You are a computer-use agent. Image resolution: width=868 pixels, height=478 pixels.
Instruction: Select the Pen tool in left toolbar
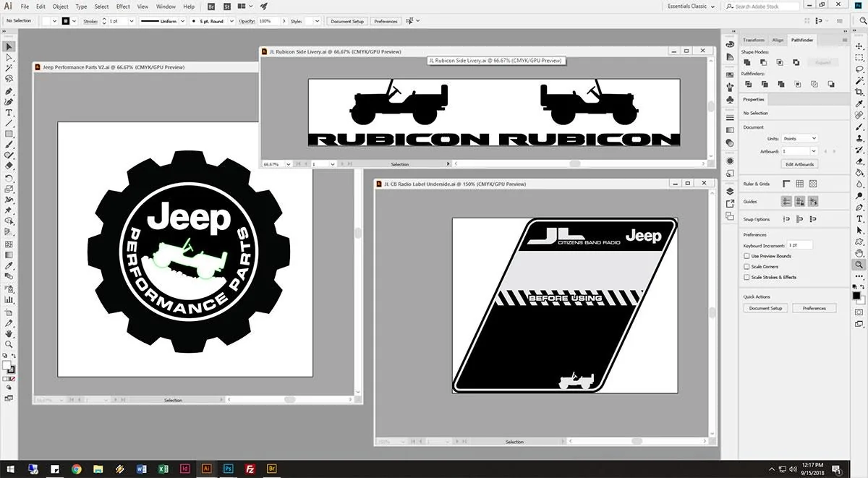tap(9, 91)
